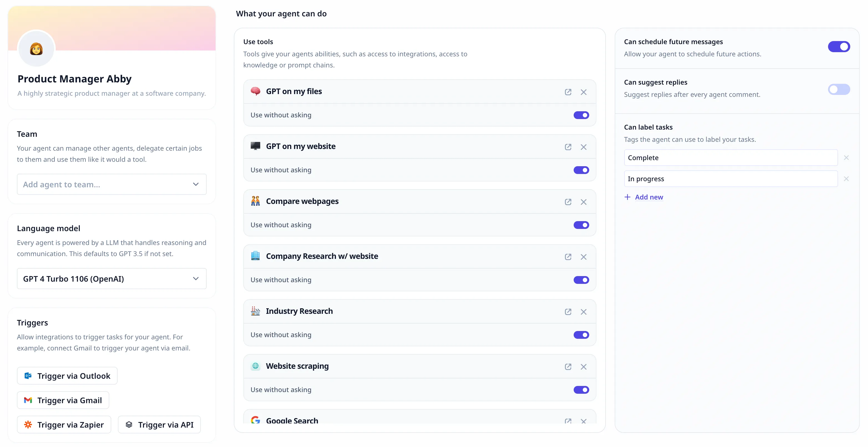Click the agent avatar emoji

(x=36, y=49)
